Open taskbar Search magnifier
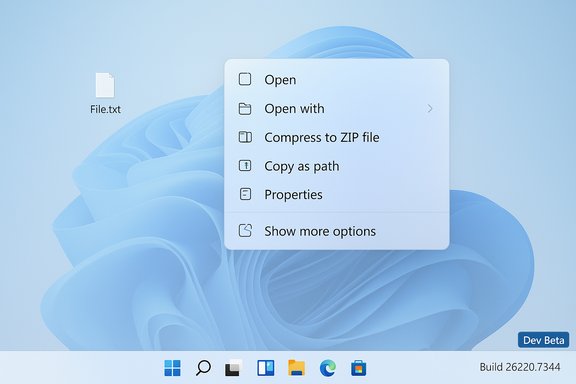 [203, 367]
